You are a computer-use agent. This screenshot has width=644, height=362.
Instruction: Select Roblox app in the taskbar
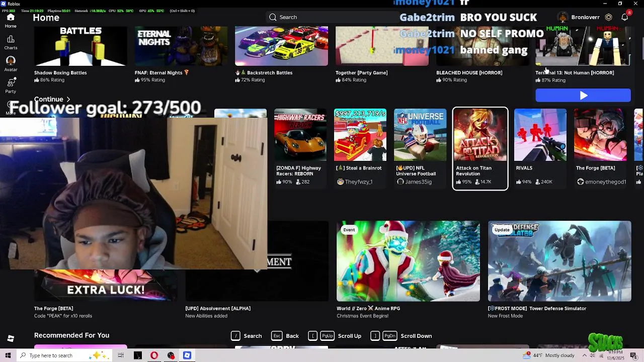click(x=187, y=355)
